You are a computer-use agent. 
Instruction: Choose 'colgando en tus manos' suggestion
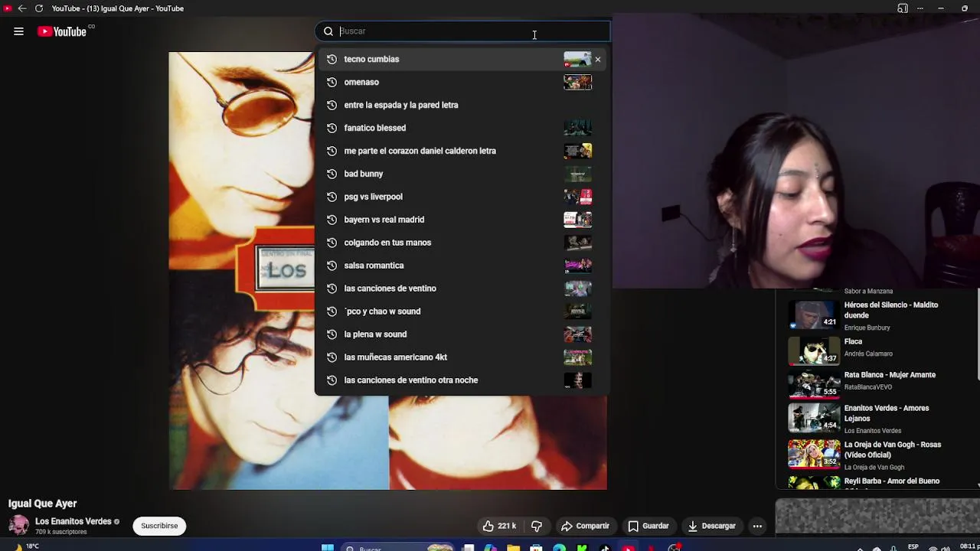pyautogui.click(x=387, y=243)
